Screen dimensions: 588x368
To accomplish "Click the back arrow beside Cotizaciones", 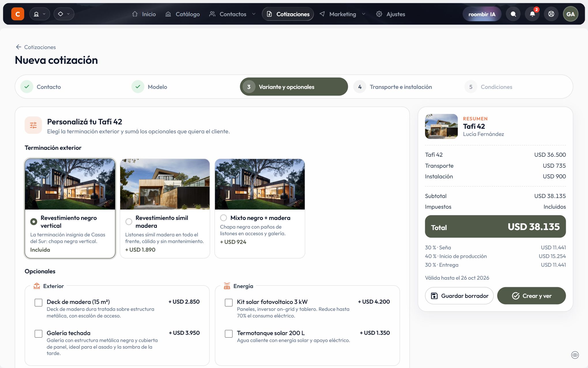I will (x=18, y=47).
